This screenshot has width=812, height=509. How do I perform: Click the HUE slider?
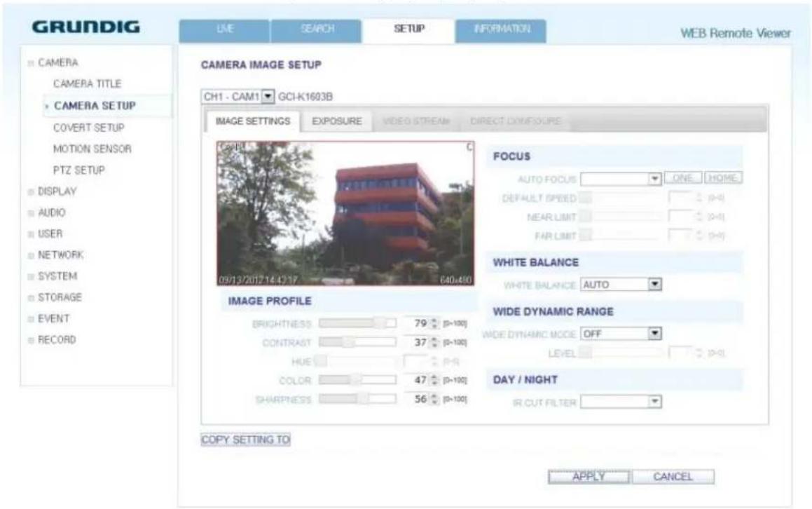[x=357, y=361]
